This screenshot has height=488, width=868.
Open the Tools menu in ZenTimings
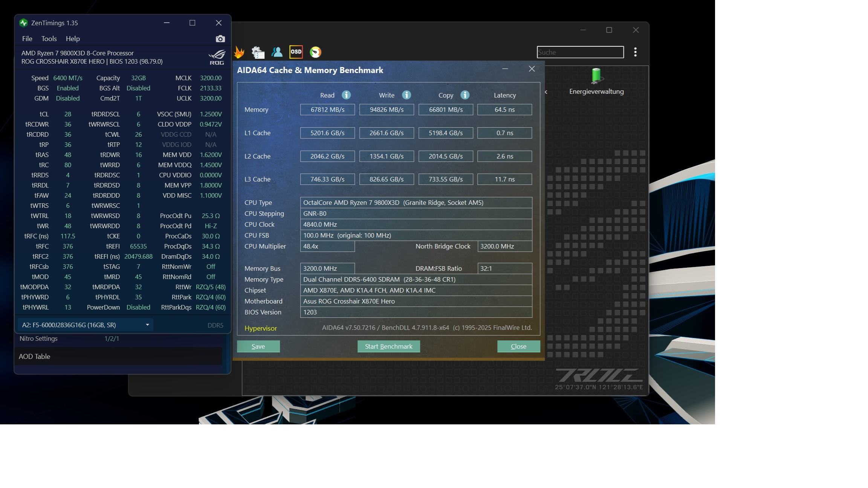click(x=49, y=39)
